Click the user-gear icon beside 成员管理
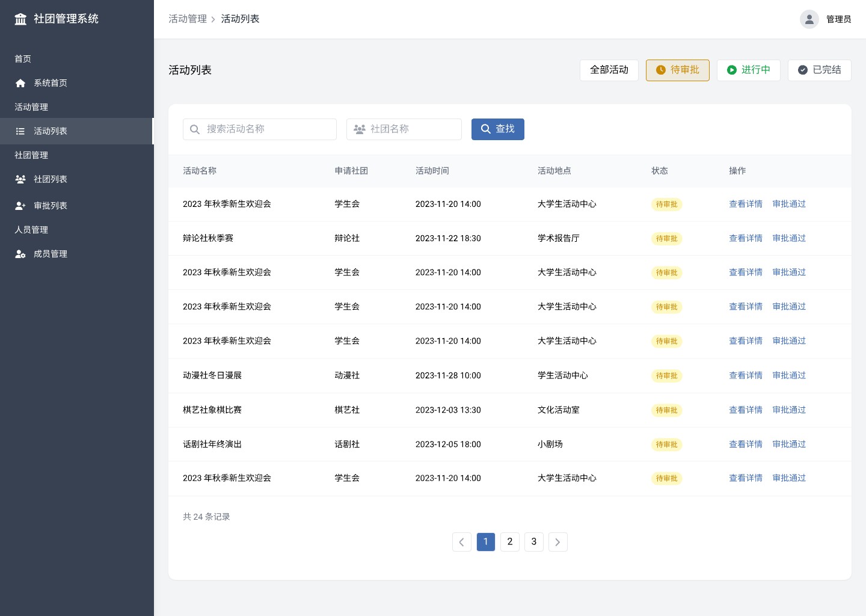Image resolution: width=866 pixels, height=616 pixels. pyautogui.click(x=20, y=254)
